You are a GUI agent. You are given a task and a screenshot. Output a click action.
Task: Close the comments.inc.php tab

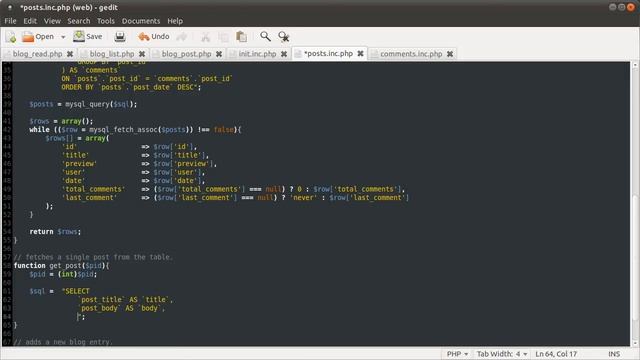(x=450, y=54)
